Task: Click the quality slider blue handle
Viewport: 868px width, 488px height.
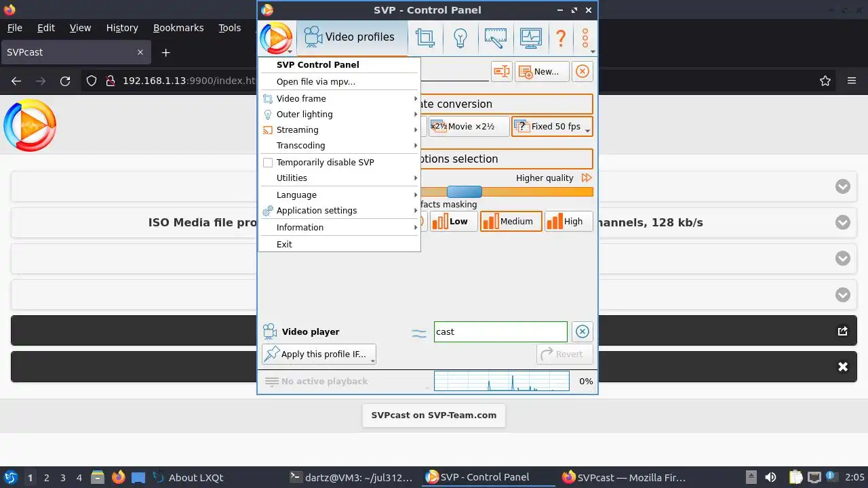Action: (465, 192)
